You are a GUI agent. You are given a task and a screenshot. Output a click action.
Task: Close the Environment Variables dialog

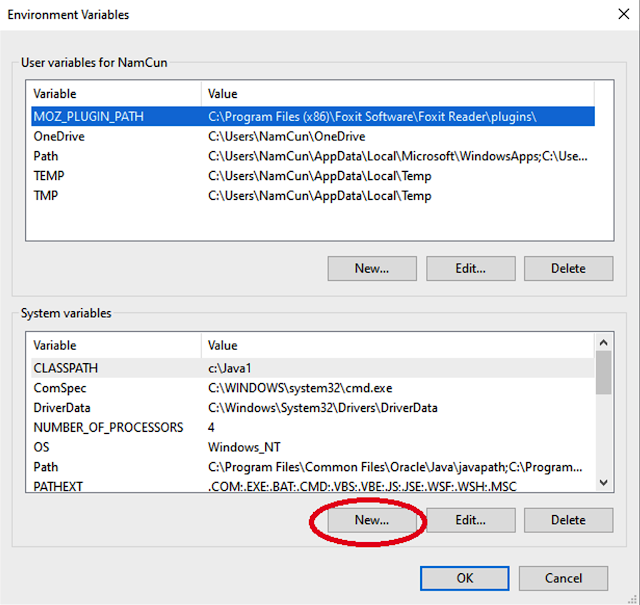[x=623, y=14]
